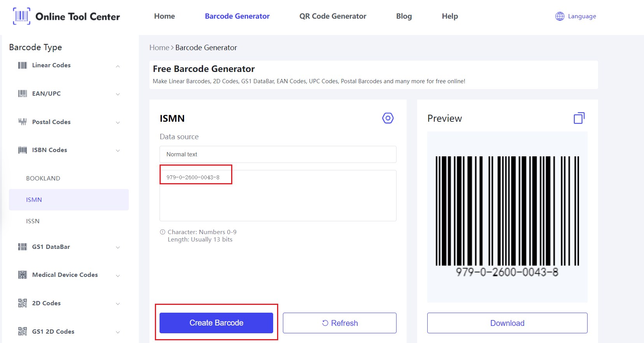Expand the 2D Codes chevron

[x=118, y=304]
